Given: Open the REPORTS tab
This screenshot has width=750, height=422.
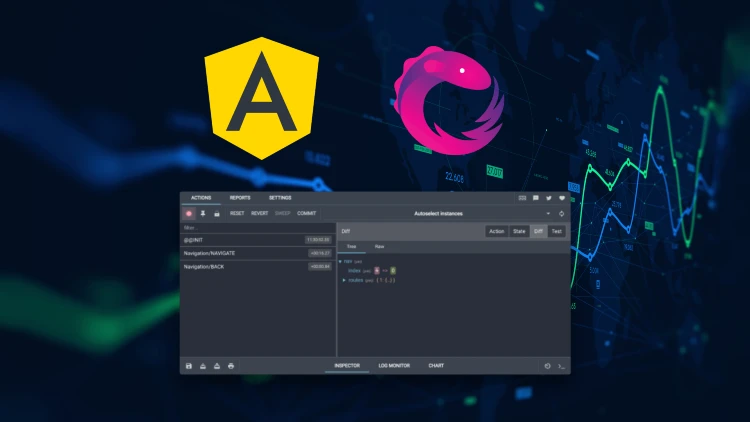Looking at the screenshot, I should click(240, 198).
